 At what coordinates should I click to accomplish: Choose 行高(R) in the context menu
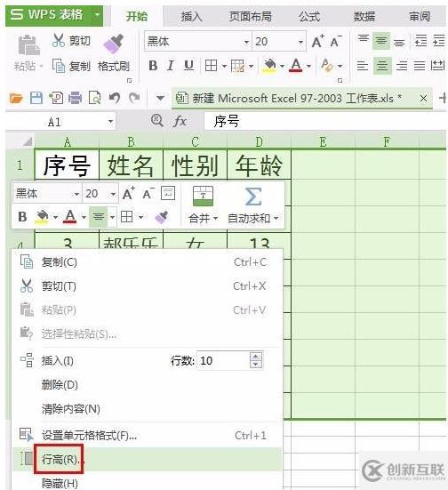[x=148, y=459]
